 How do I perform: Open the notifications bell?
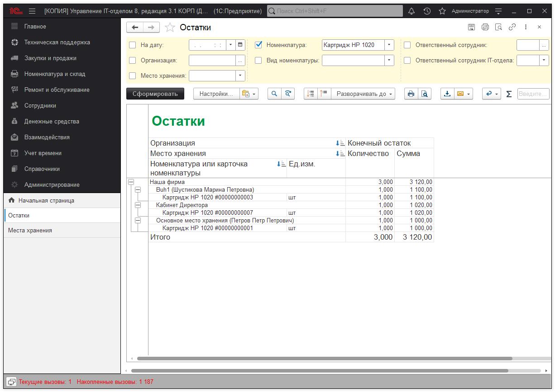(411, 11)
